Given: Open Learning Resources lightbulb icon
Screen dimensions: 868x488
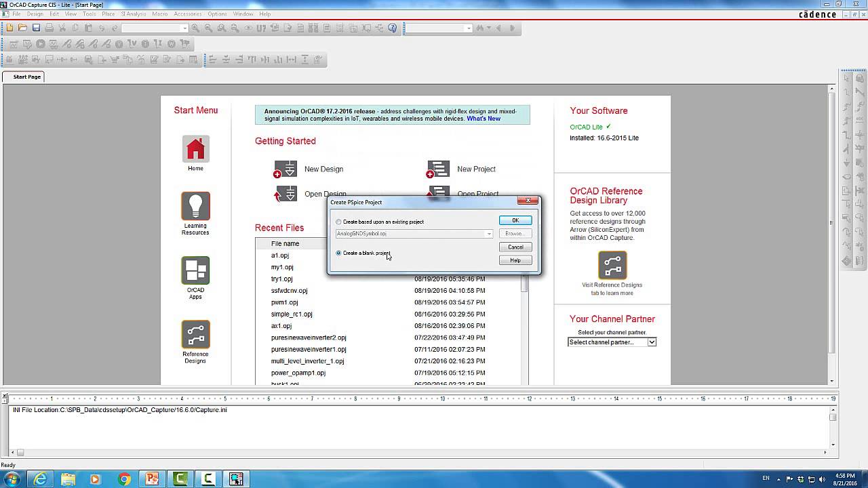Looking at the screenshot, I should 195,206.
